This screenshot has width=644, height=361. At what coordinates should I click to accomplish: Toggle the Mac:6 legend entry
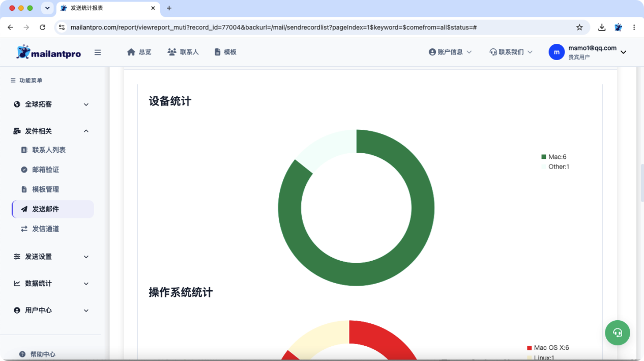pyautogui.click(x=554, y=157)
